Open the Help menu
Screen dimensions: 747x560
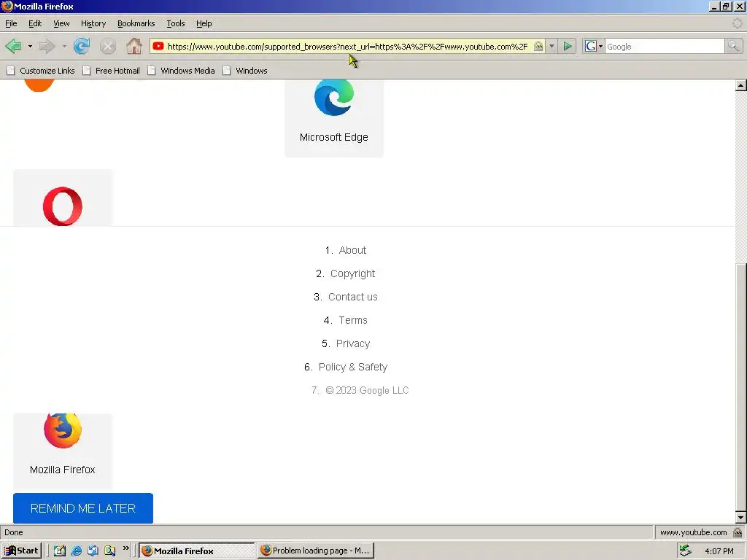[204, 23]
